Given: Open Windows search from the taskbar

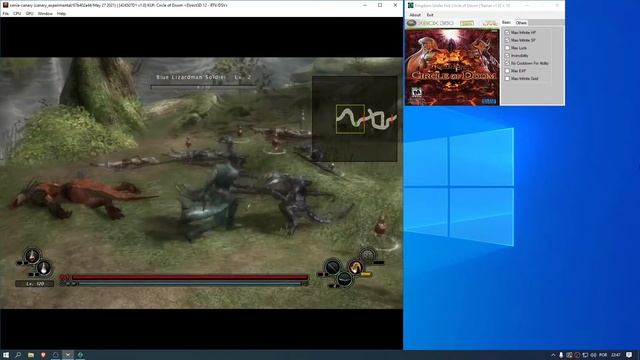Looking at the screenshot, I should (18, 355).
